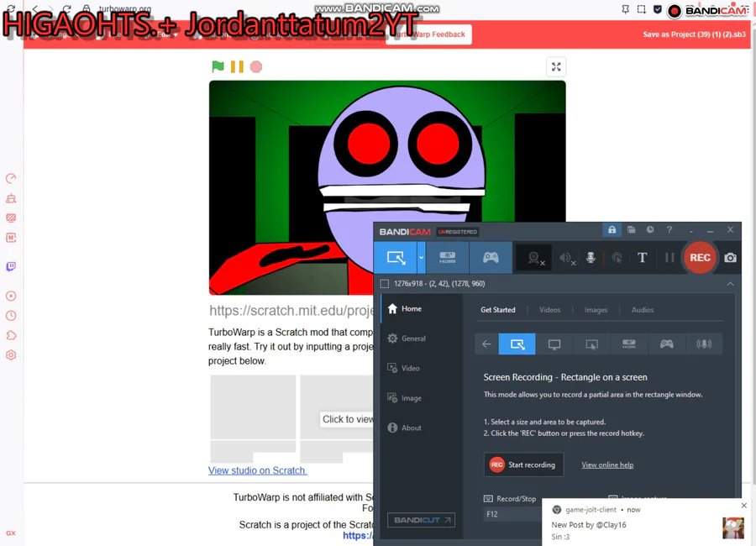Click the back arrow in mode selector row
756x546 pixels.
click(x=486, y=344)
